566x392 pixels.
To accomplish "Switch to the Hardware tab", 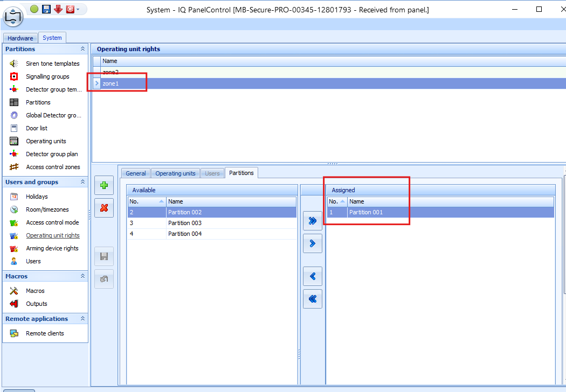I will 20,38.
